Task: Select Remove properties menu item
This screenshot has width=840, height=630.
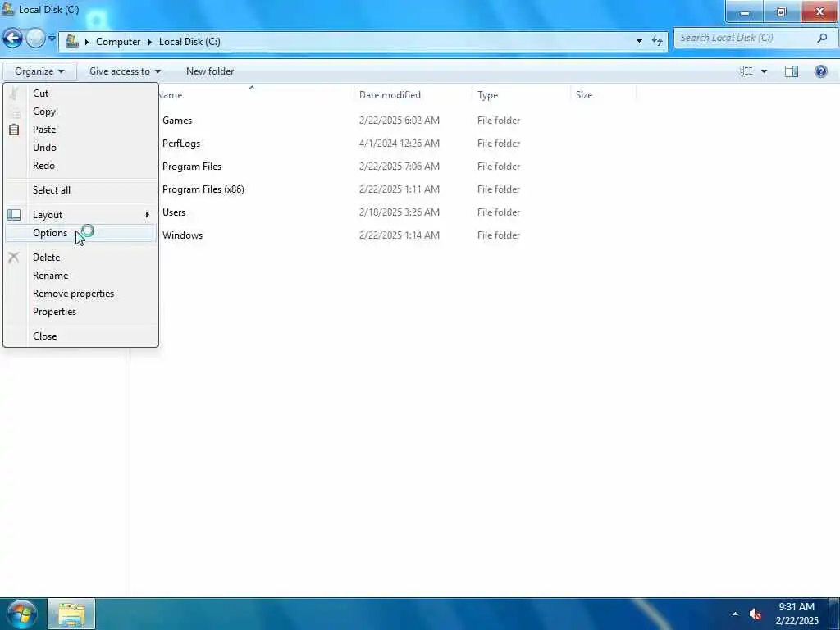Action: (80, 294)
